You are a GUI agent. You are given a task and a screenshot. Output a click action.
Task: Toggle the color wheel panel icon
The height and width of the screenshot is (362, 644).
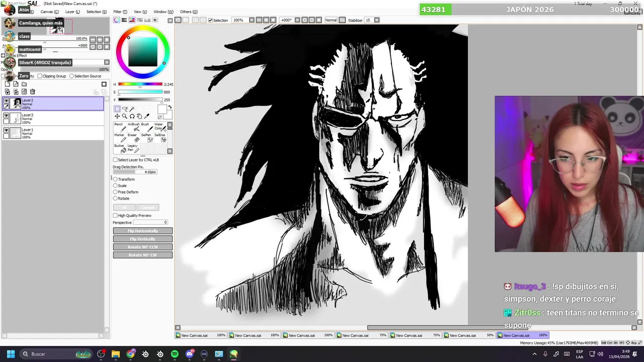117,20
